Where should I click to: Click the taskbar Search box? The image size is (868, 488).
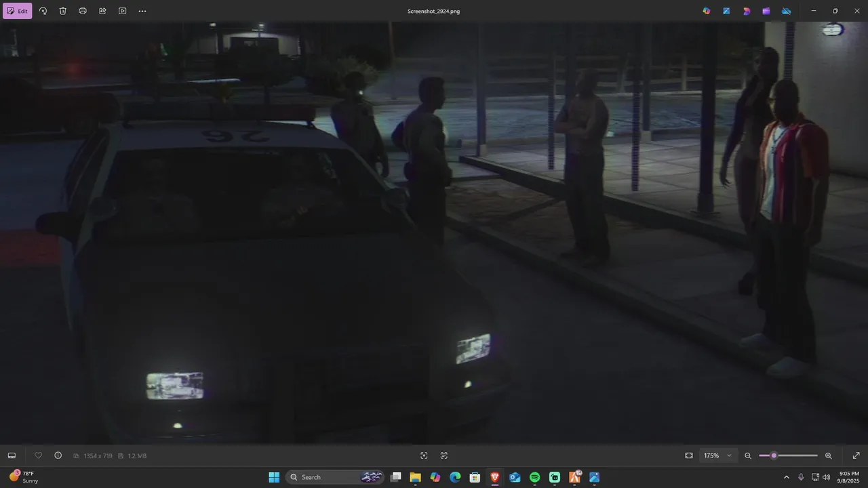(x=336, y=477)
